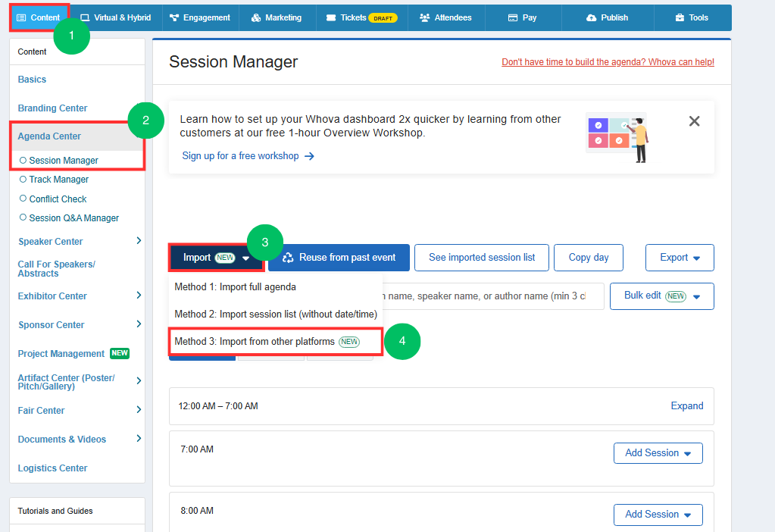
Task: Open the Tickets tab
Action: click(x=362, y=17)
